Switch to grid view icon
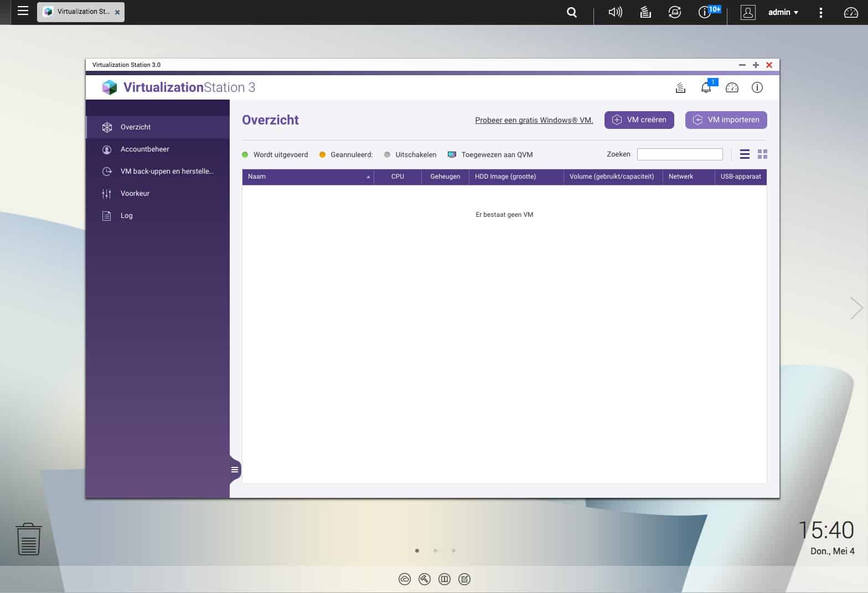Viewport: 868px width, 593px height. (762, 154)
